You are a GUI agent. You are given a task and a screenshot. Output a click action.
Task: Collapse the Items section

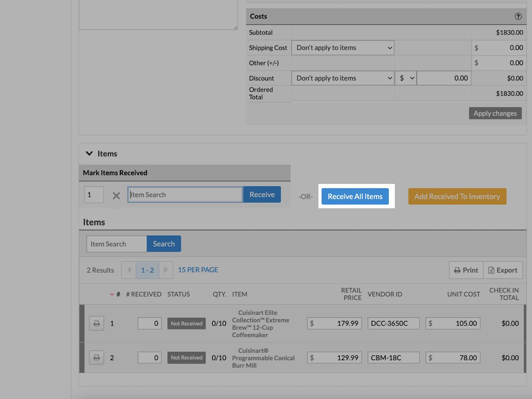click(89, 153)
